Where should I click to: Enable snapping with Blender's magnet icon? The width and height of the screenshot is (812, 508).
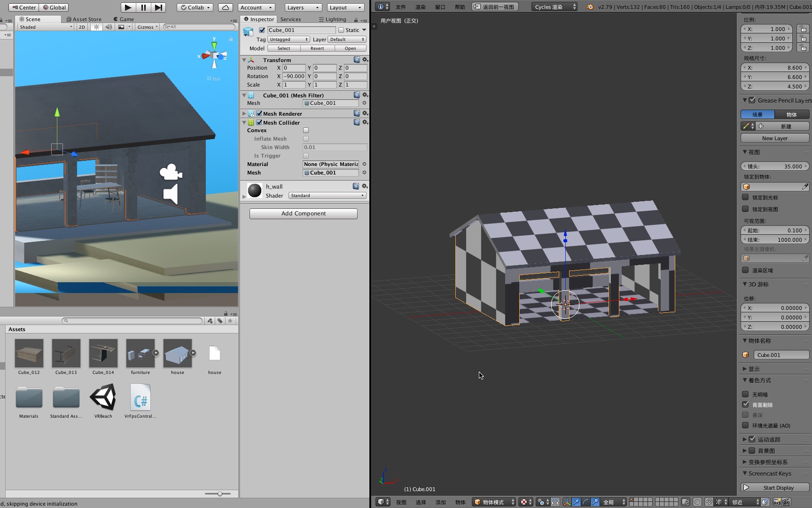click(709, 502)
